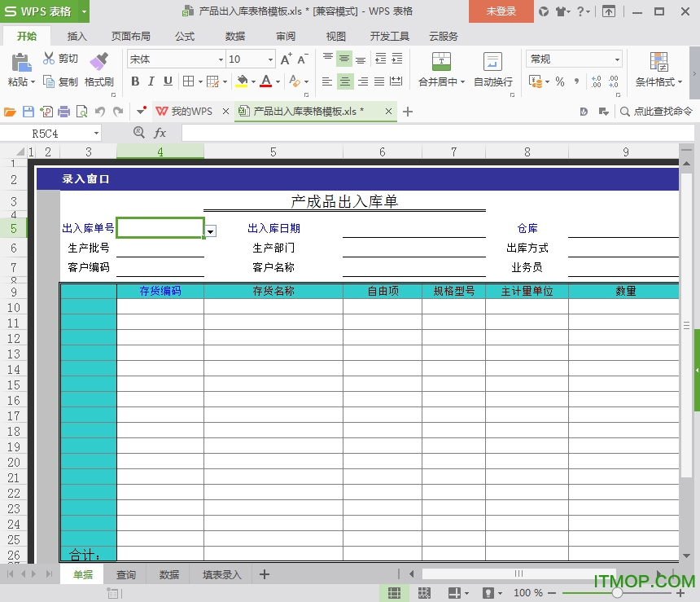Click 点此查找命令 search box

click(656, 112)
